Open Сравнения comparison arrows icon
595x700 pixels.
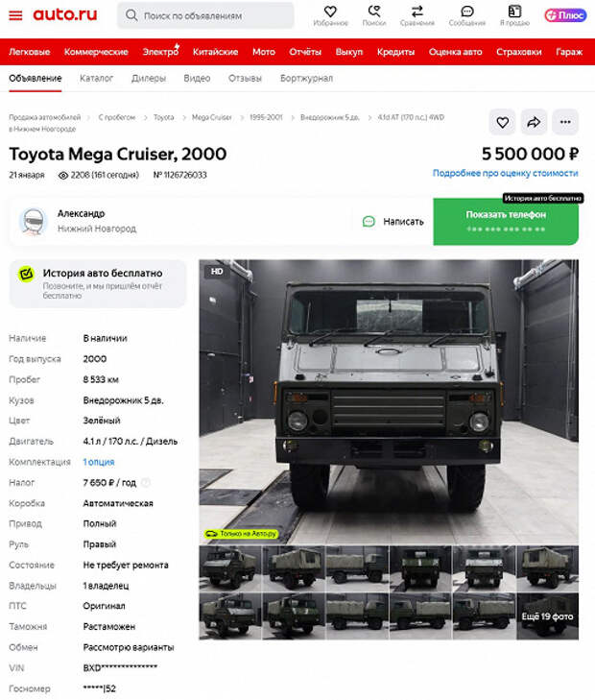[x=417, y=12]
